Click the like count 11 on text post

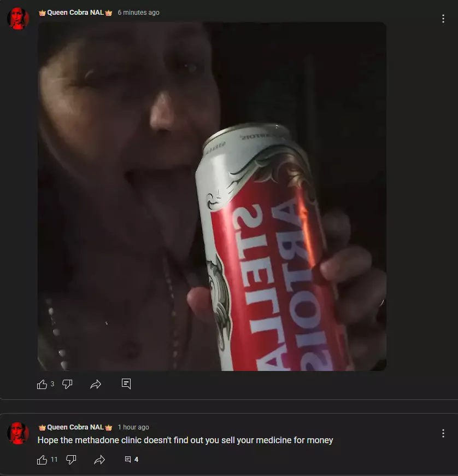click(54, 459)
